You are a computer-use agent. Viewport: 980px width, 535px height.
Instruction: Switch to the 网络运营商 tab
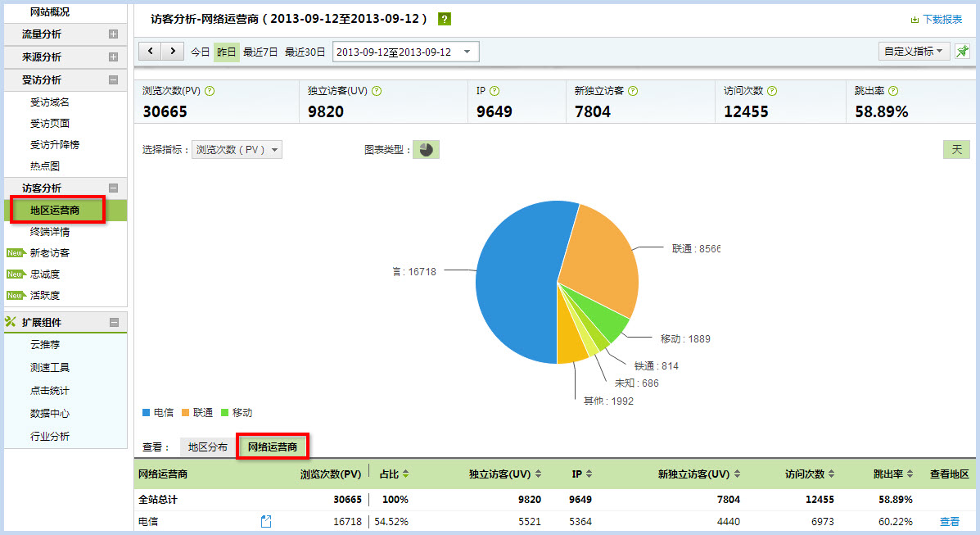click(x=273, y=447)
